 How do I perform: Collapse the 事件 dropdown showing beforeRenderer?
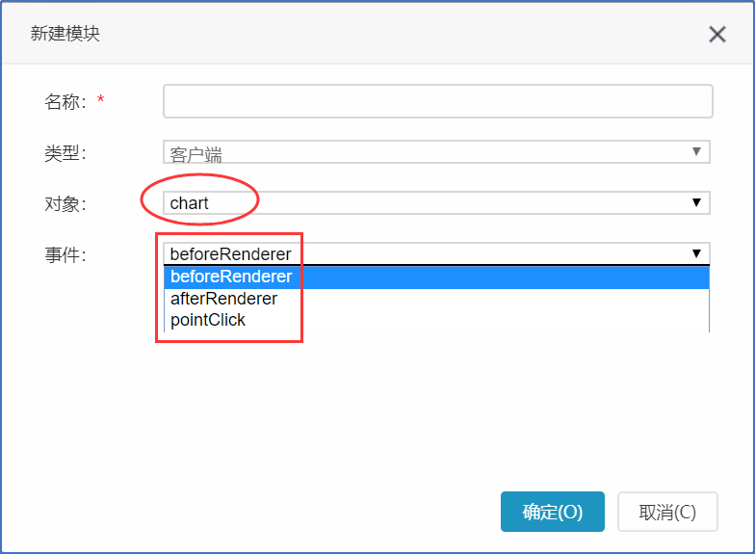coord(436,253)
